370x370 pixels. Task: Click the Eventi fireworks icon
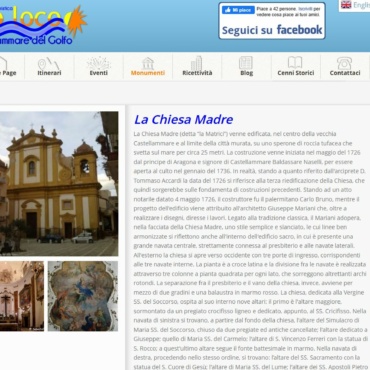tap(98, 63)
